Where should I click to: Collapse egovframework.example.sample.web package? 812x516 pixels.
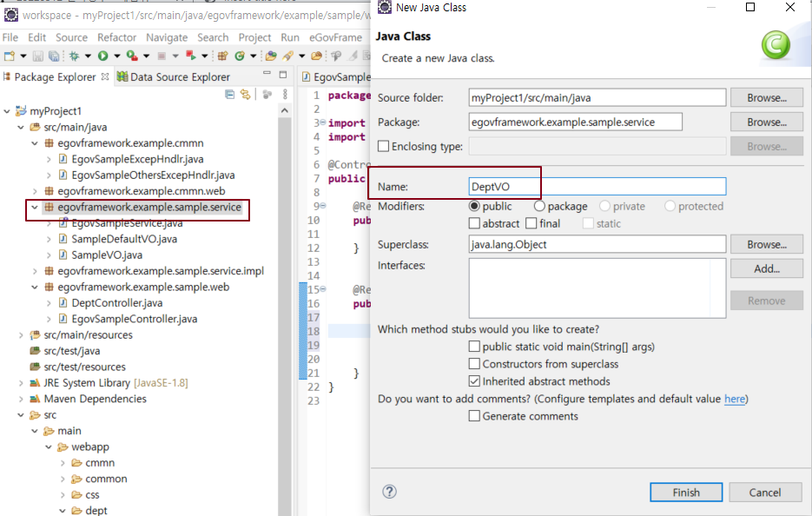click(35, 287)
